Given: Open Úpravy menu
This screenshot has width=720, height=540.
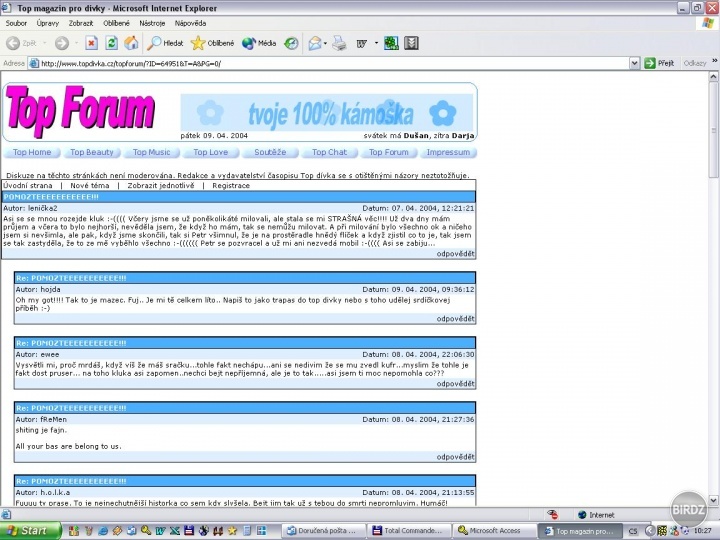Looking at the screenshot, I should 48,23.
